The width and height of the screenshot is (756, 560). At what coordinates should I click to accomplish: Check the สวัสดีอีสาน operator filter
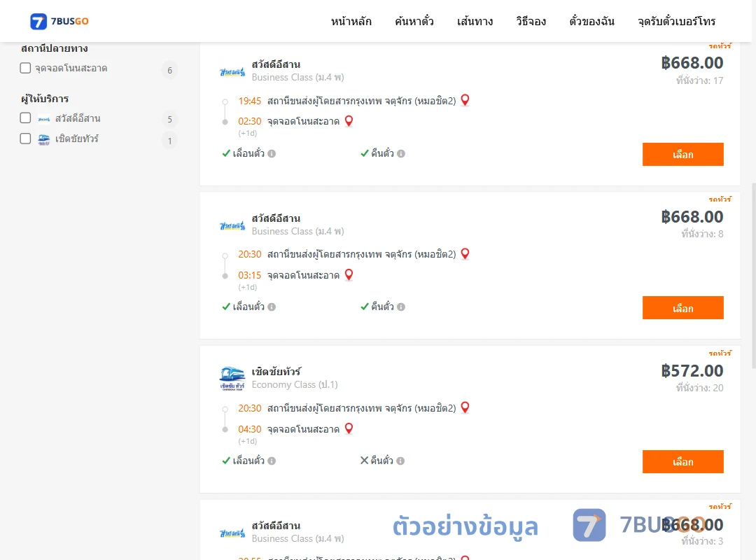click(x=26, y=118)
